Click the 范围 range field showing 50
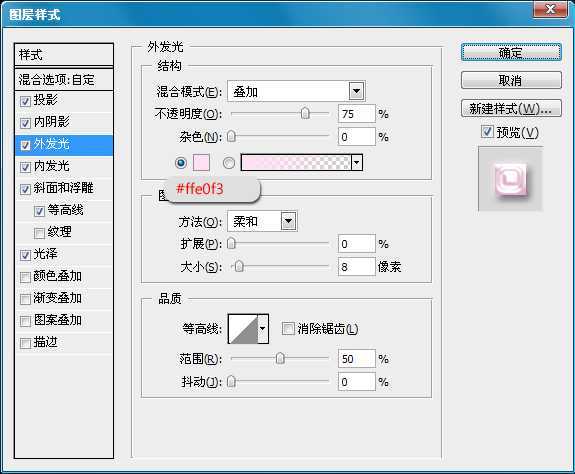The height and width of the screenshot is (474, 575). click(357, 359)
